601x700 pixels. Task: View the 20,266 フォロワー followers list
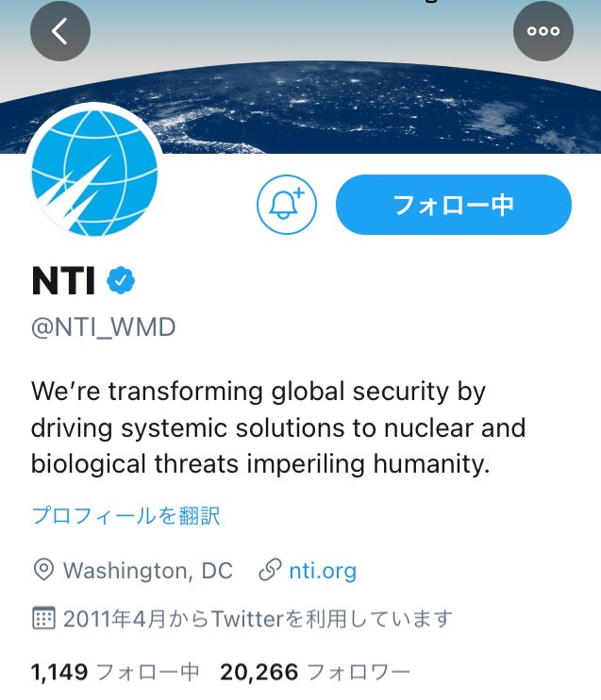[x=315, y=672]
